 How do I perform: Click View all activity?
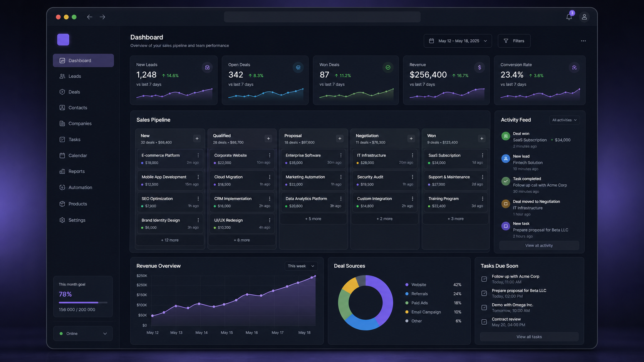(539, 245)
